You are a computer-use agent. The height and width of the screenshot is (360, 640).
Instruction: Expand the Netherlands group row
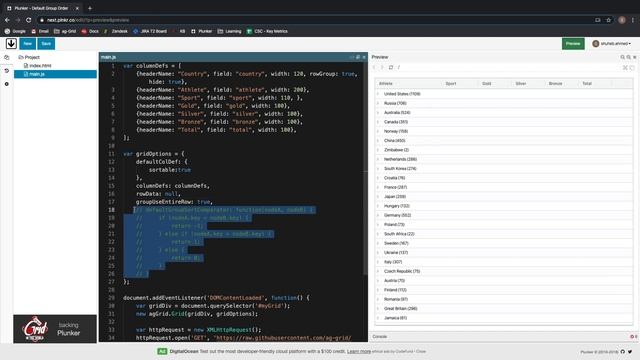pyautogui.click(x=378, y=159)
